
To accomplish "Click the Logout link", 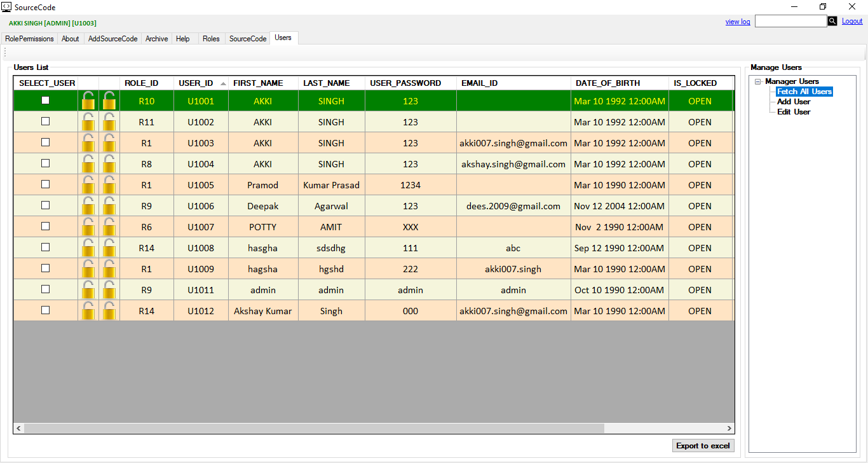I will (x=852, y=21).
